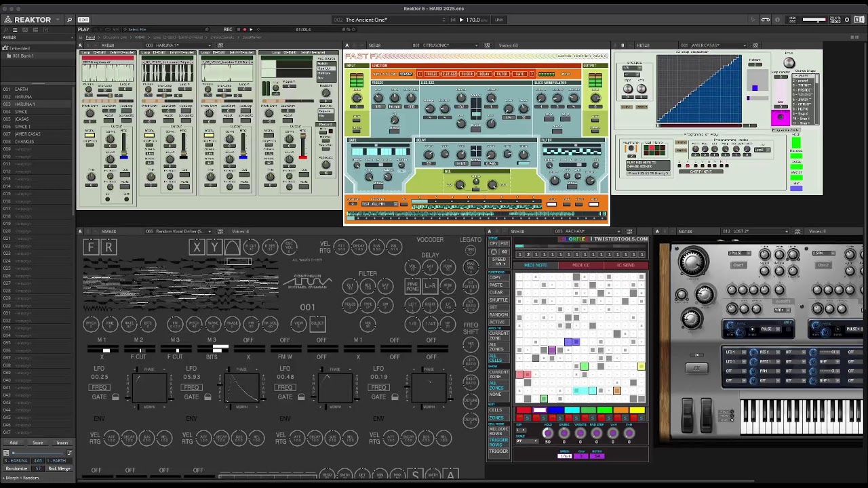The image size is (868, 488).
Task: Toggle EDIT mode in the top toolbar
Action: click(x=83, y=20)
